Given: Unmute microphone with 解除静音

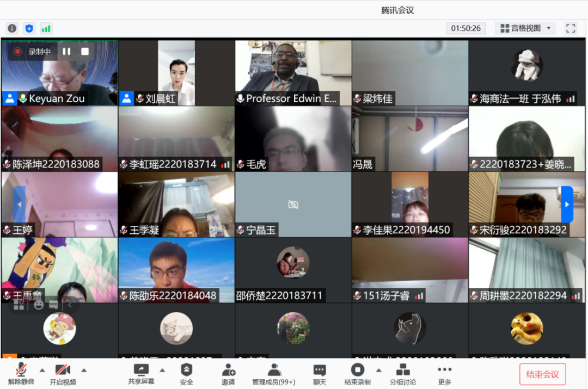Looking at the screenshot, I should [x=21, y=374].
